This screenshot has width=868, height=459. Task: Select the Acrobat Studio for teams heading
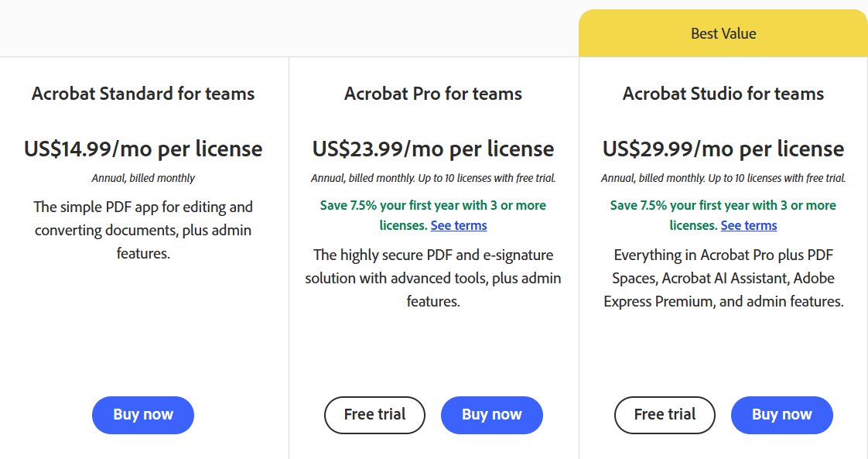tap(723, 94)
